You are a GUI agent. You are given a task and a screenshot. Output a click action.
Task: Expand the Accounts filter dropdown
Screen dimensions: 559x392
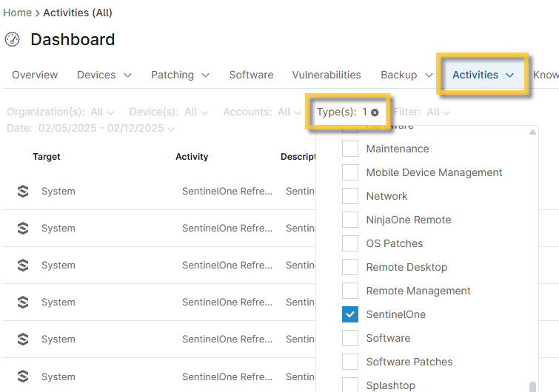[257, 112]
